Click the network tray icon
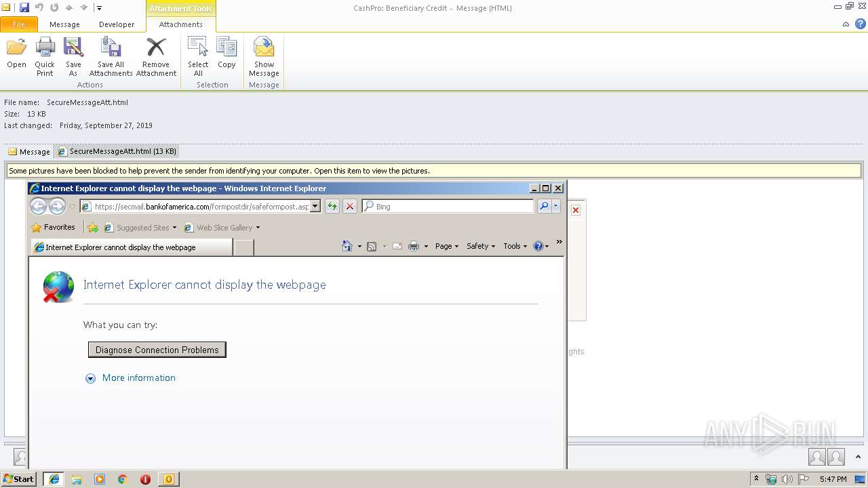Screen dimensions: 868x488 click(771, 479)
